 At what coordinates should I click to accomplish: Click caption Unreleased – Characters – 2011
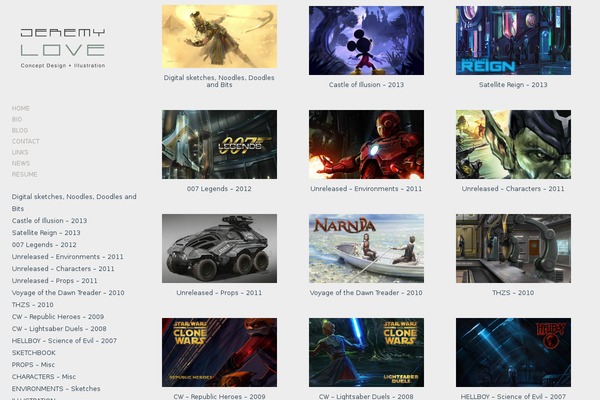[513, 189]
